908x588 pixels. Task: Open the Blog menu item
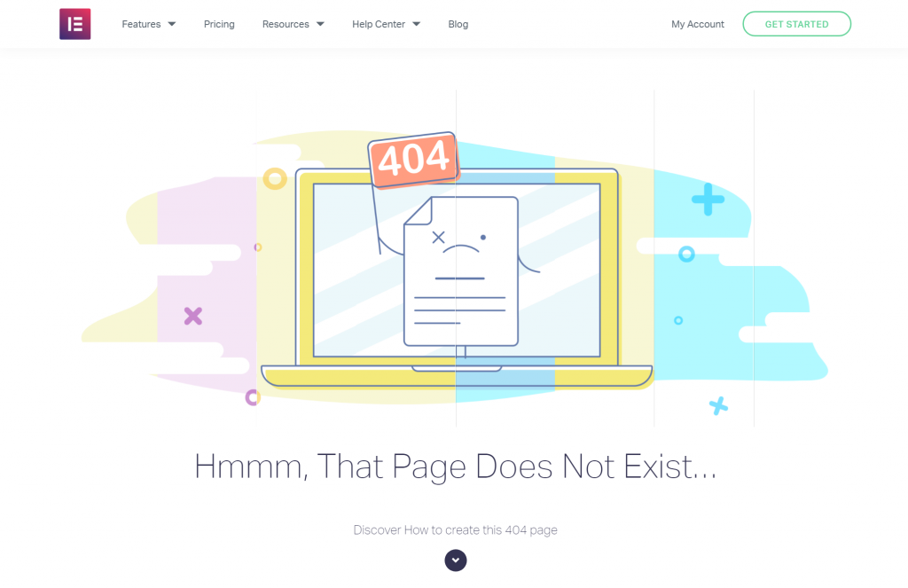pos(458,24)
